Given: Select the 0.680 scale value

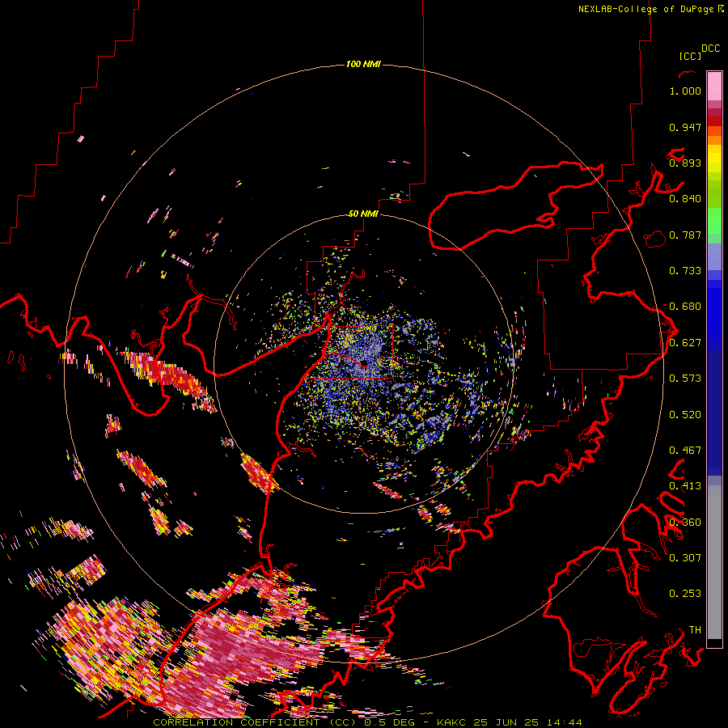Looking at the screenshot, I should [x=685, y=307].
